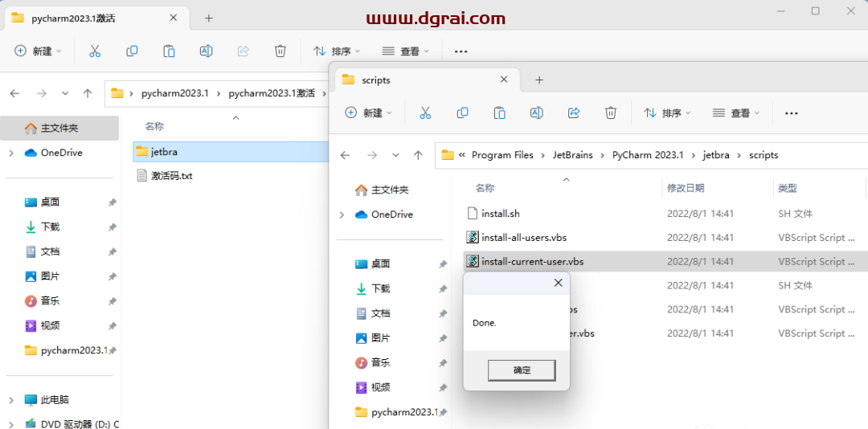Click Share icon in scripts window toolbar

coord(574,113)
